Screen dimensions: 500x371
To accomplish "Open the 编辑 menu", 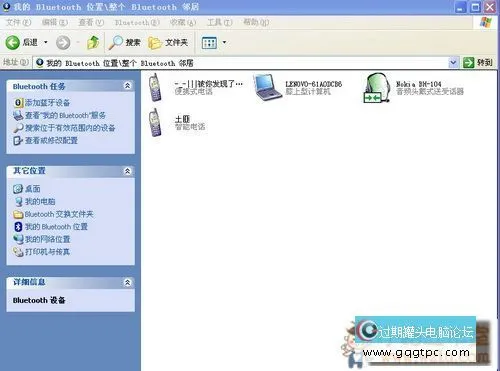I will point(55,22).
